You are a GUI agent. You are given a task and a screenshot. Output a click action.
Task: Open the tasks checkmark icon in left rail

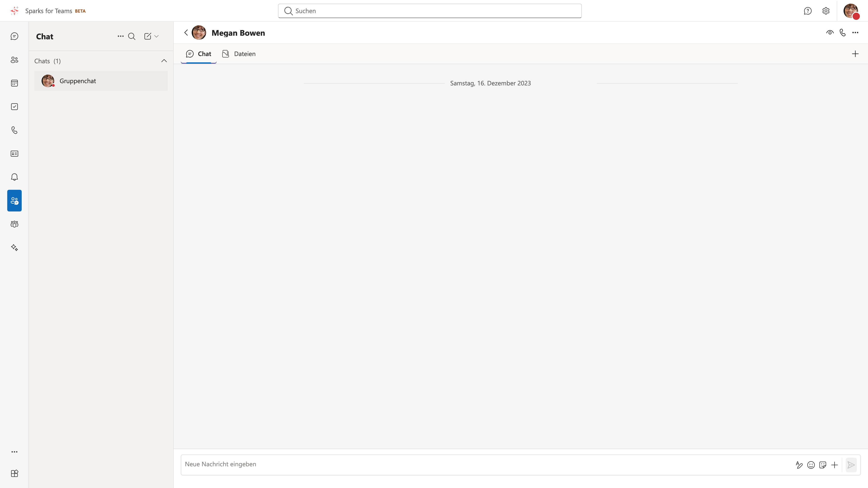point(14,107)
